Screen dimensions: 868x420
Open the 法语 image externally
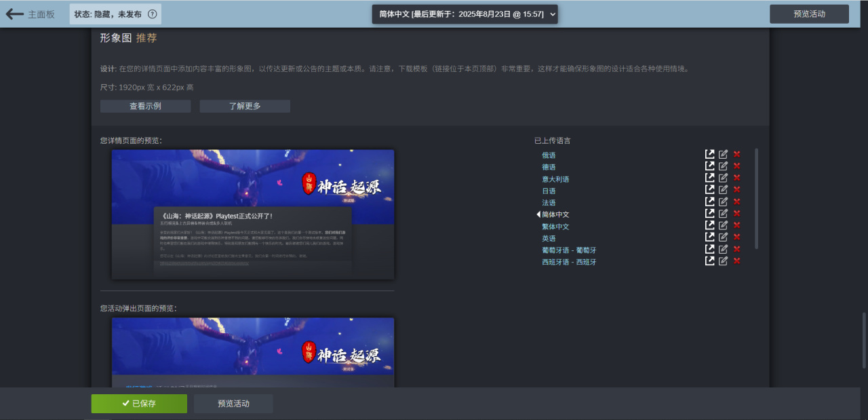coord(710,202)
